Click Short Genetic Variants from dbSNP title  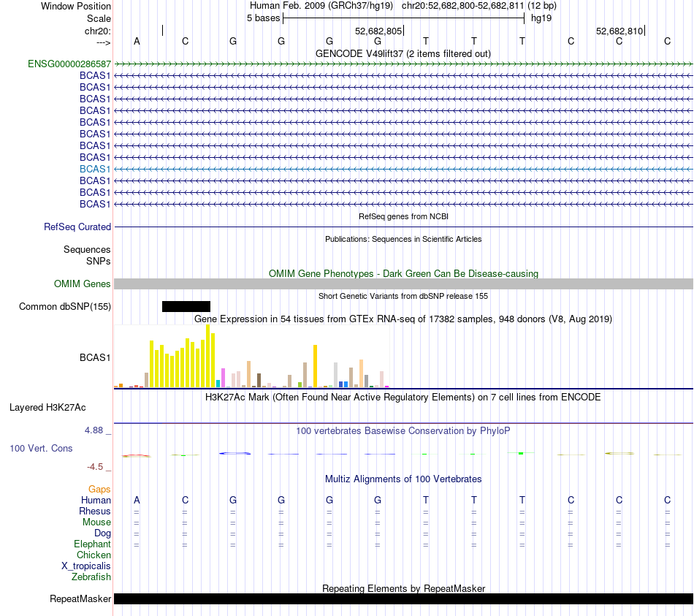[403, 296]
